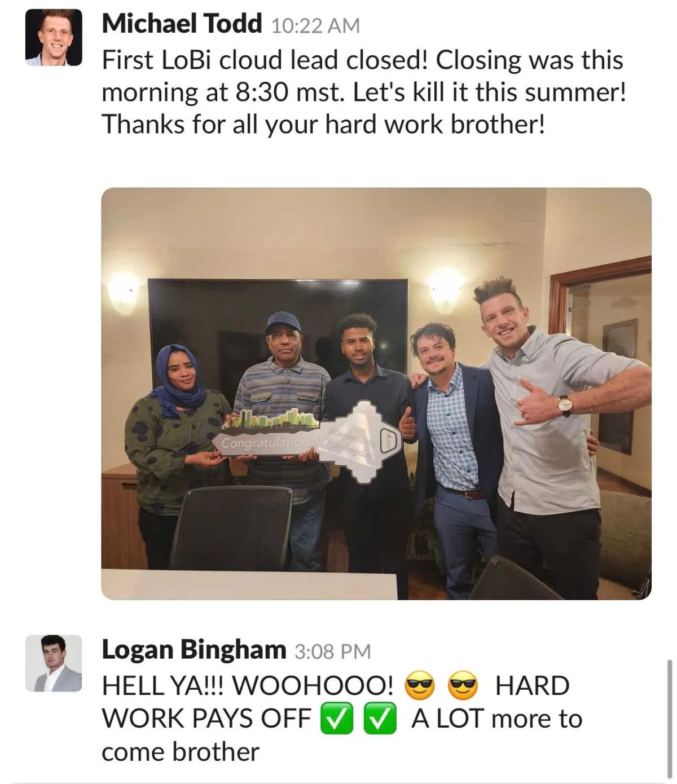The width and height of the screenshot is (677, 784).
Task: Click the Congratulations key sign in photo
Action: [307, 440]
